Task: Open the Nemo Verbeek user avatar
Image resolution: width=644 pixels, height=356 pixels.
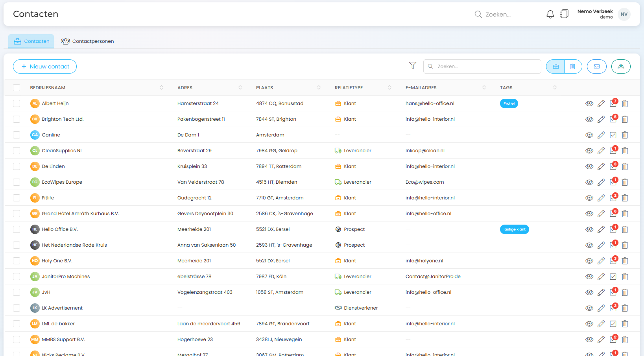Action: coord(624,14)
